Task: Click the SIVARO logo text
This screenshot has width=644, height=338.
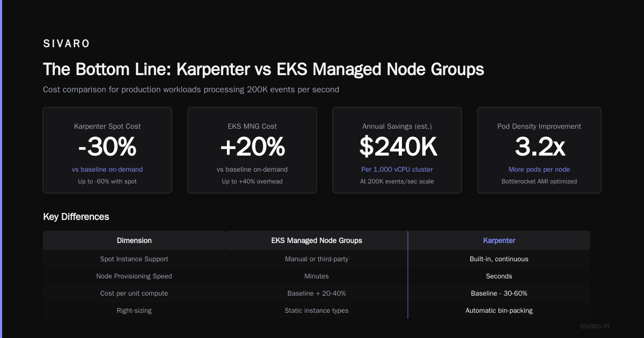Action: (67, 44)
